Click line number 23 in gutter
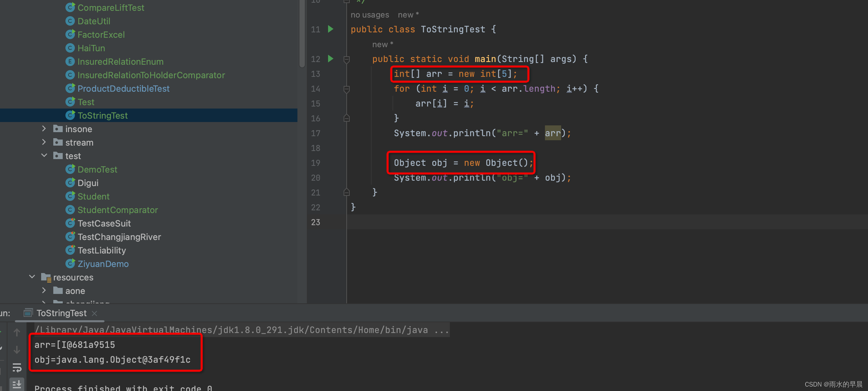Screen dimensions: 868x391 (316, 222)
